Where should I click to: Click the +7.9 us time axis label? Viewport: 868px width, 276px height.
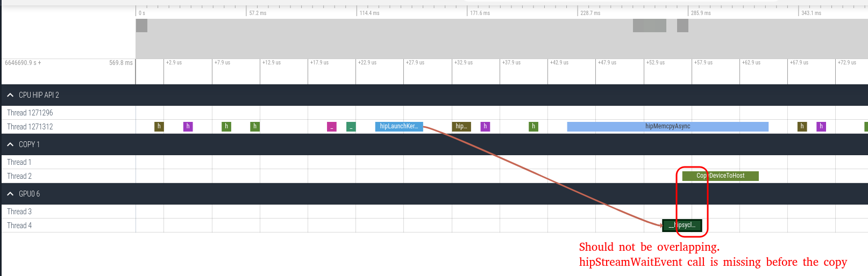(222, 63)
